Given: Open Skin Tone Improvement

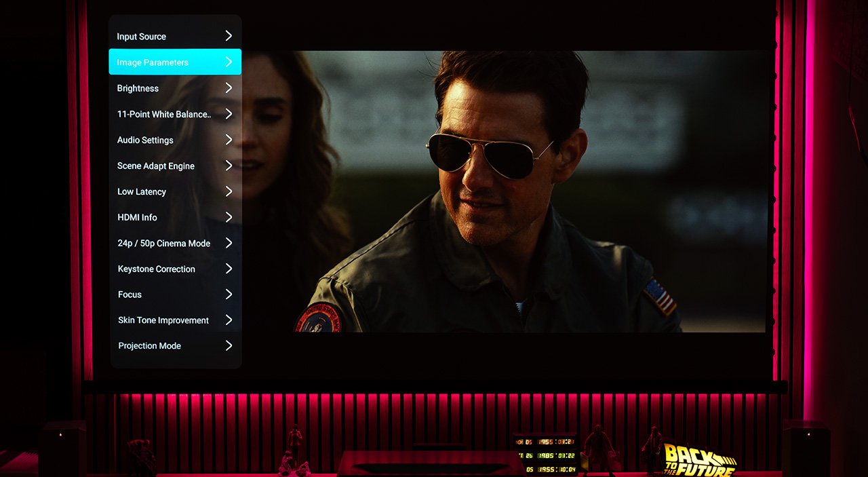Looking at the screenshot, I should coord(163,320).
